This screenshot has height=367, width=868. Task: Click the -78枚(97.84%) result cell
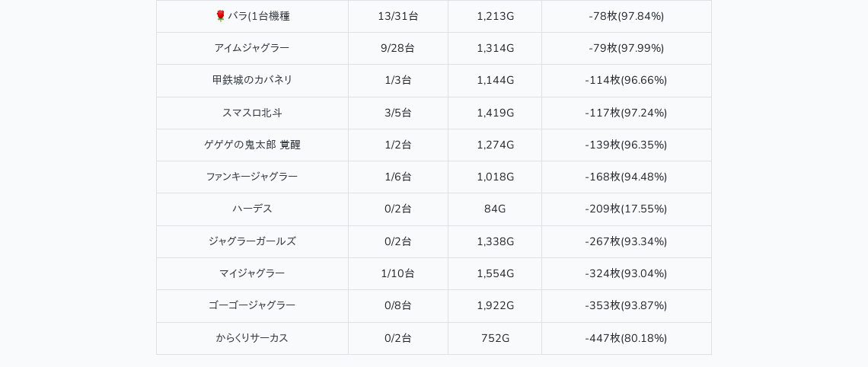626,16
